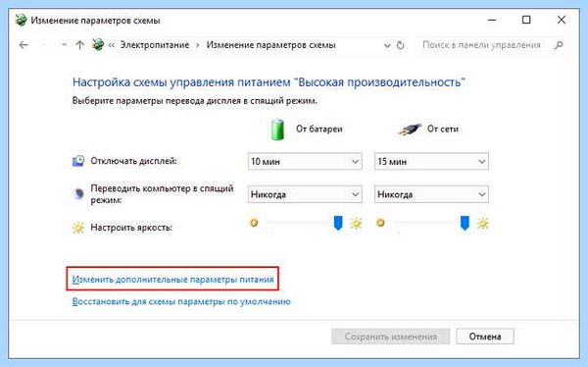Click the battery brightness slider handle
The width and height of the screenshot is (588, 367).
(x=338, y=223)
